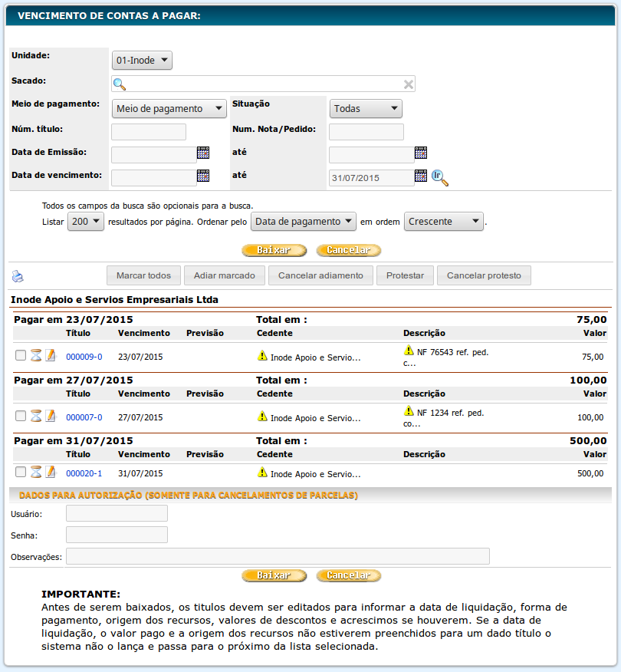Tick the checkbox for title 000020-1
This screenshot has height=672, width=621.
click(21, 472)
